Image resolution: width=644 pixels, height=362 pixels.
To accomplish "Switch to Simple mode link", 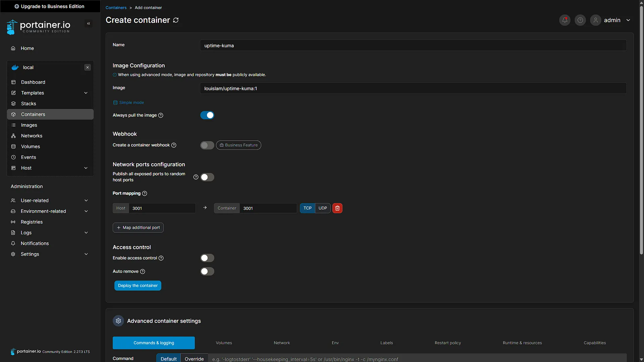I will coord(128,103).
